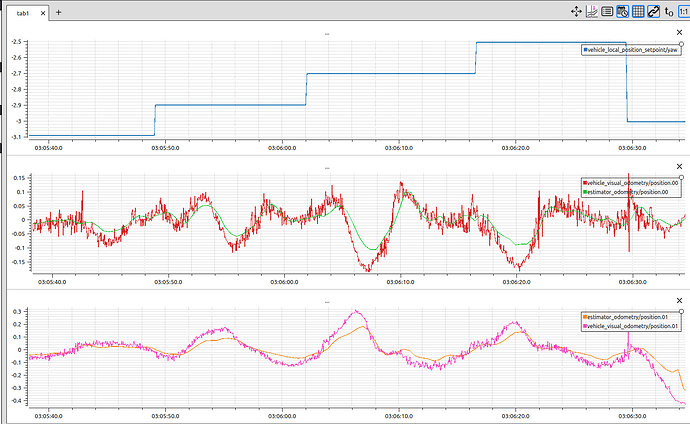This screenshot has width=690, height=424.
Task: Click the line chart icon in toolbar
Action: tap(592, 12)
